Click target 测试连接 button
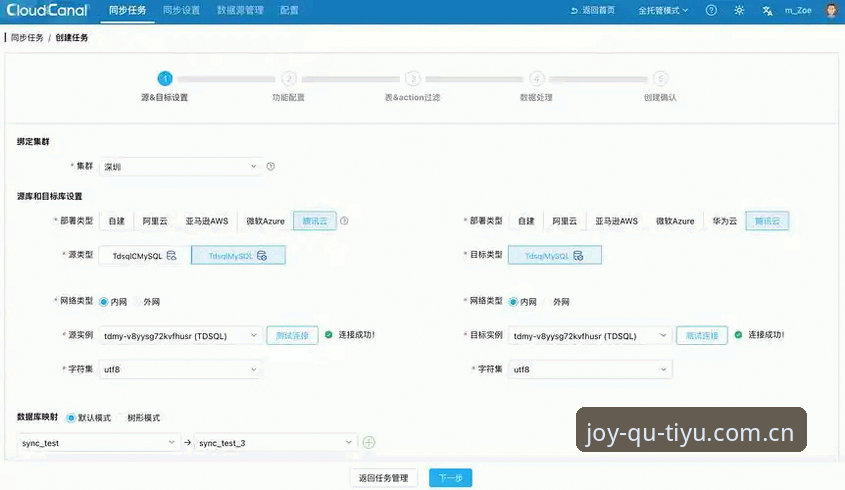Screen dimensions: 845x490 (702, 336)
